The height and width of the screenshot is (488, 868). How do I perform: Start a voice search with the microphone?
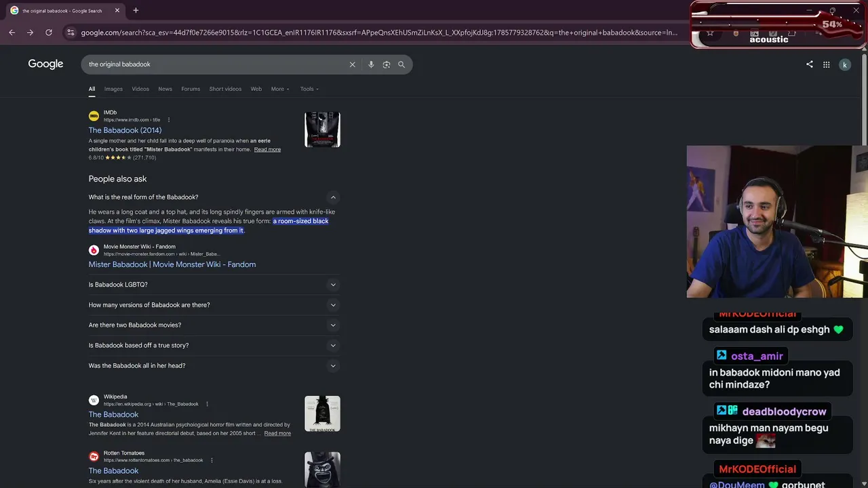pos(371,64)
